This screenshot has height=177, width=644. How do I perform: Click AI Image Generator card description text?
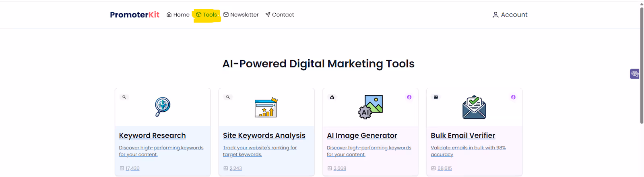[369, 151]
